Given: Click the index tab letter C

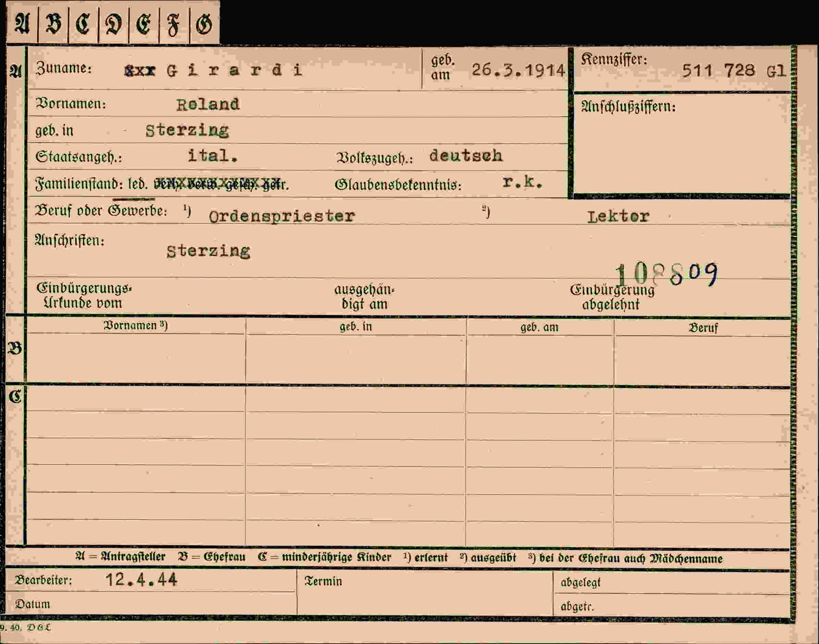Looking at the screenshot, I should (x=83, y=25).
